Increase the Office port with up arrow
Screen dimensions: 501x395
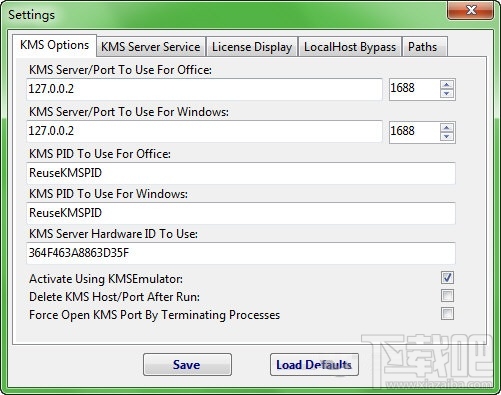pyautogui.click(x=447, y=85)
